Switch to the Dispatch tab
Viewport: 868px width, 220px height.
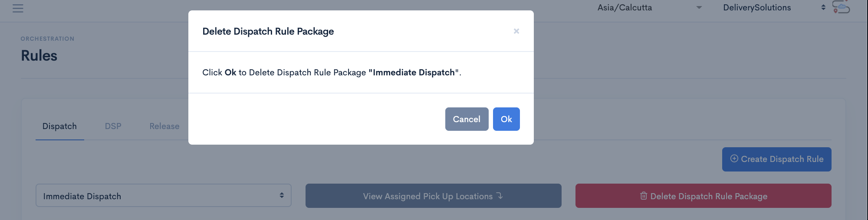tap(59, 126)
